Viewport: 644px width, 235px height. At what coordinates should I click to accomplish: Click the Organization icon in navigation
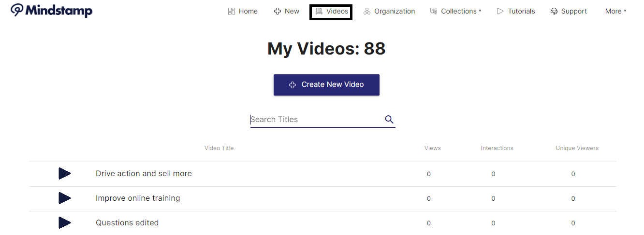(x=367, y=11)
